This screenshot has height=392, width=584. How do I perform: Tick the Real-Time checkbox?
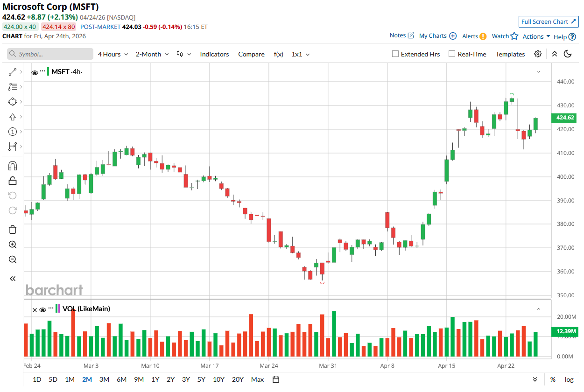tap(452, 54)
